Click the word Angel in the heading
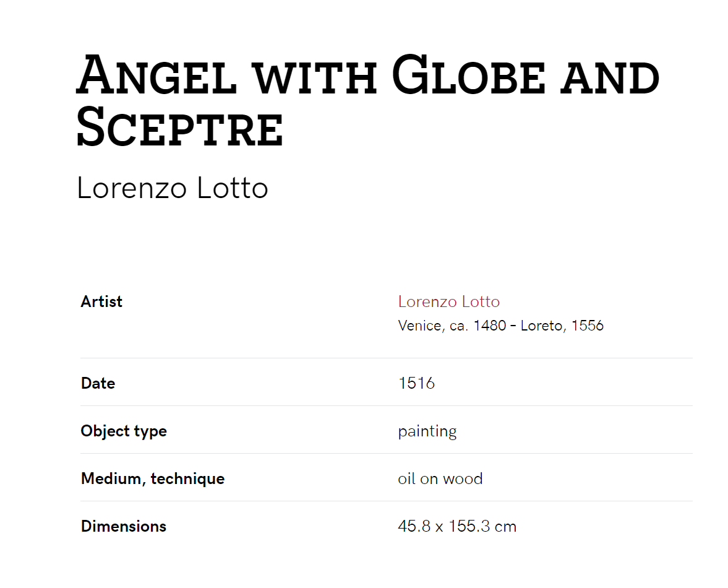Viewport: 728px width, 588px height. pos(156,74)
